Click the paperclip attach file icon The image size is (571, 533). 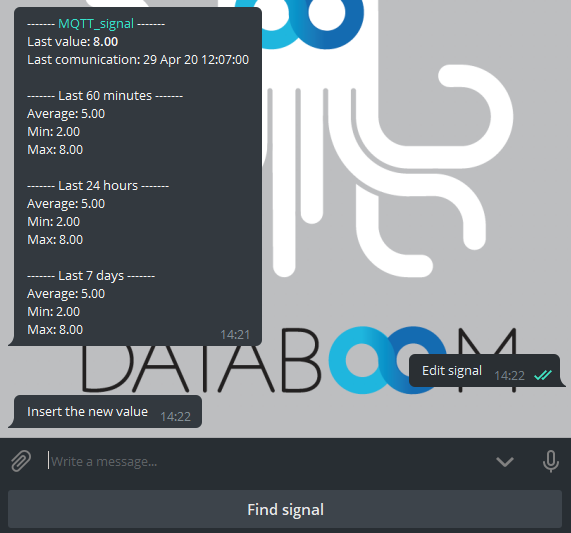(x=21, y=461)
